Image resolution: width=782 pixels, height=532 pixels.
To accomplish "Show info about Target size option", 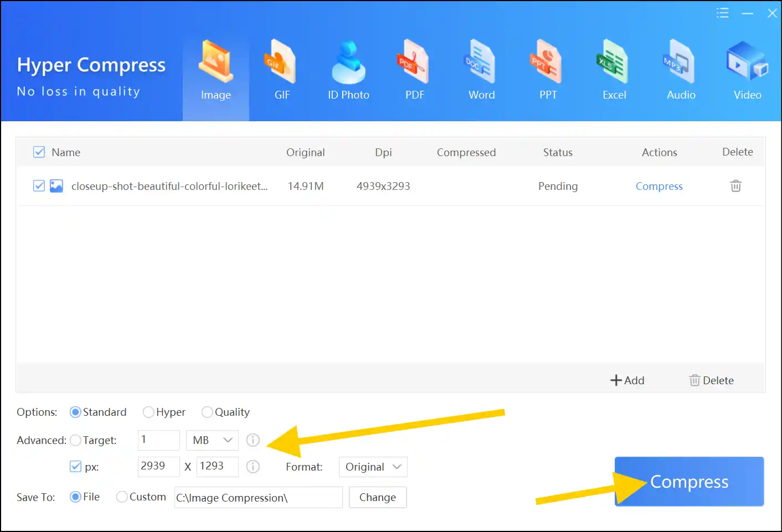I will pyautogui.click(x=253, y=440).
